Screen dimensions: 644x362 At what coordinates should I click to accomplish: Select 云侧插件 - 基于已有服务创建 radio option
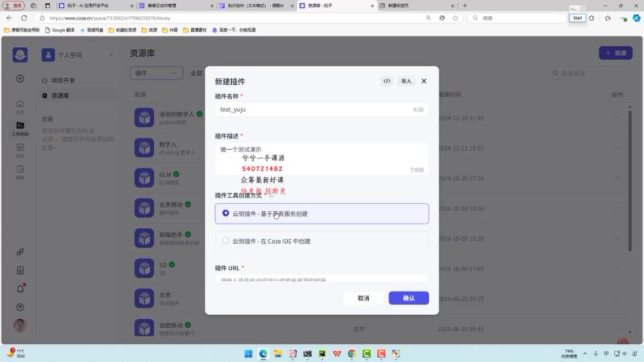pos(226,214)
